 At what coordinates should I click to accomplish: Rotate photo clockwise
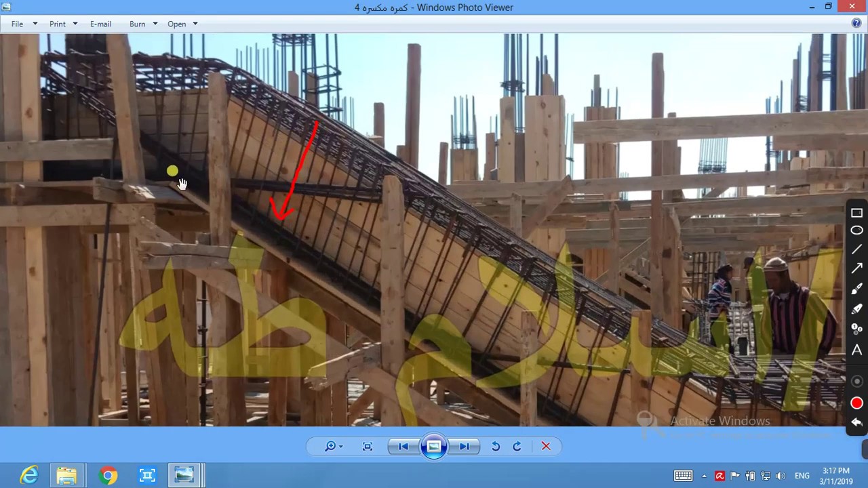517,446
